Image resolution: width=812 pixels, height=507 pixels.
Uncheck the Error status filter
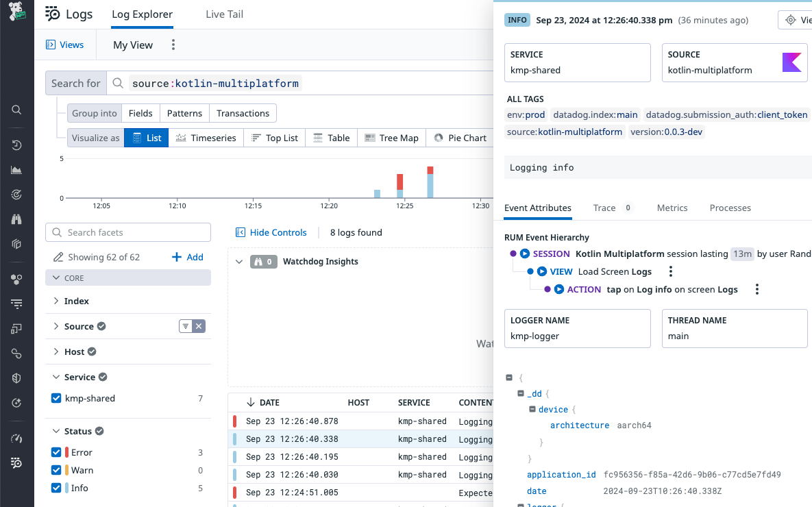point(56,452)
